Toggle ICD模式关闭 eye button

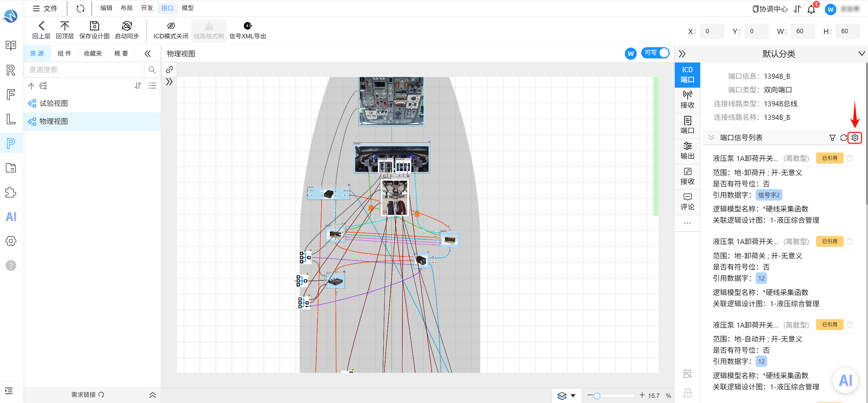tap(171, 30)
